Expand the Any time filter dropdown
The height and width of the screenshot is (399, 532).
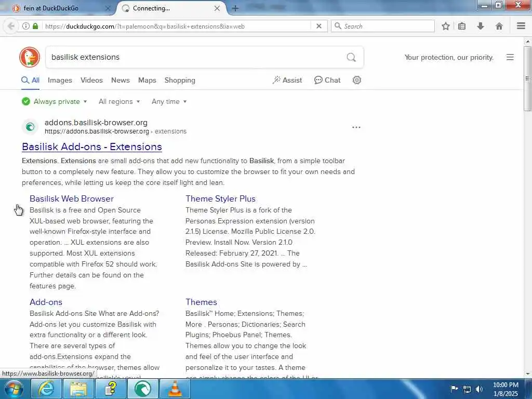(169, 101)
